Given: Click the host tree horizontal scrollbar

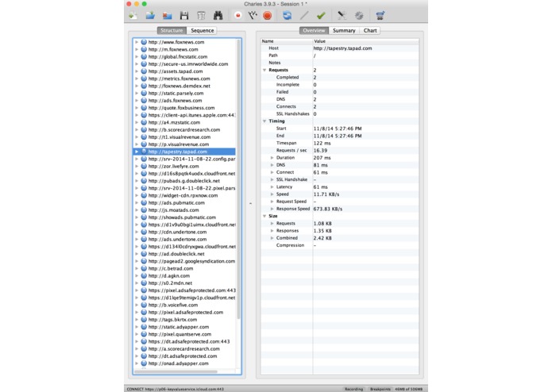Looking at the screenshot, I should click(176, 371).
